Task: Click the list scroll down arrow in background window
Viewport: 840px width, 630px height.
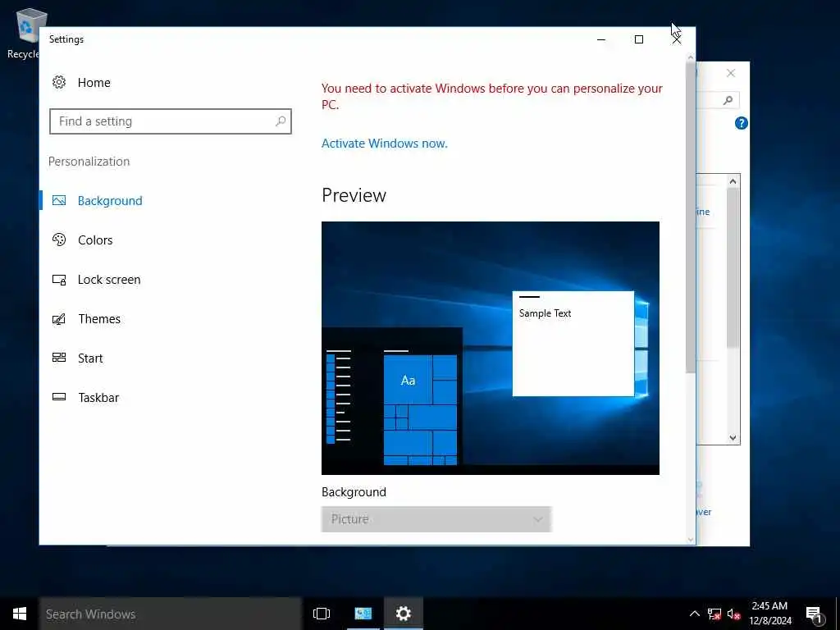Action: point(733,438)
